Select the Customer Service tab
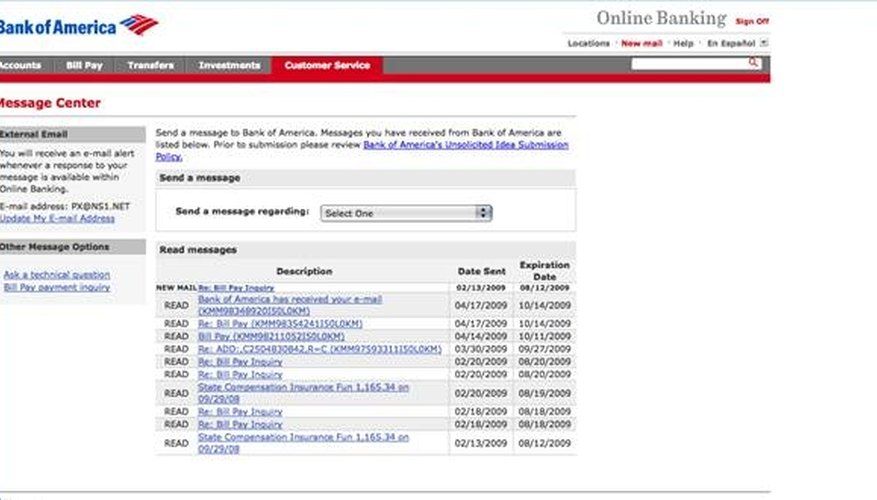Viewport: 877px width, 500px height. (x=327, y=65)
